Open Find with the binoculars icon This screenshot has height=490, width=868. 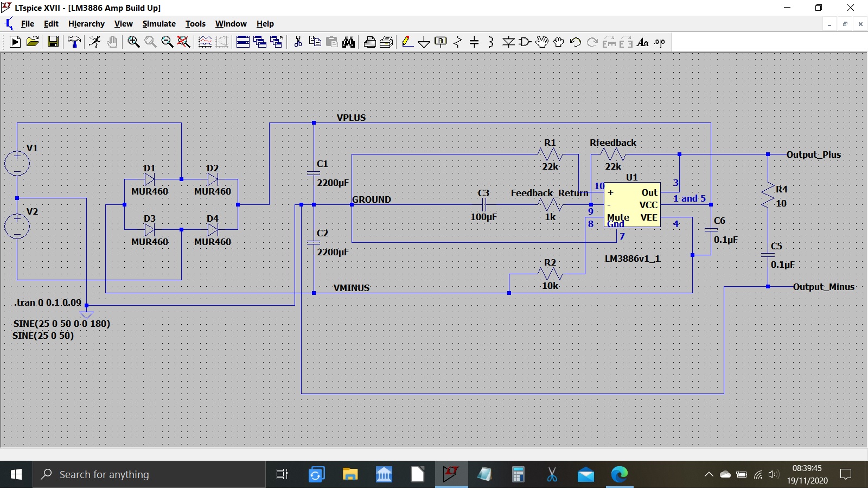[349, 42]
